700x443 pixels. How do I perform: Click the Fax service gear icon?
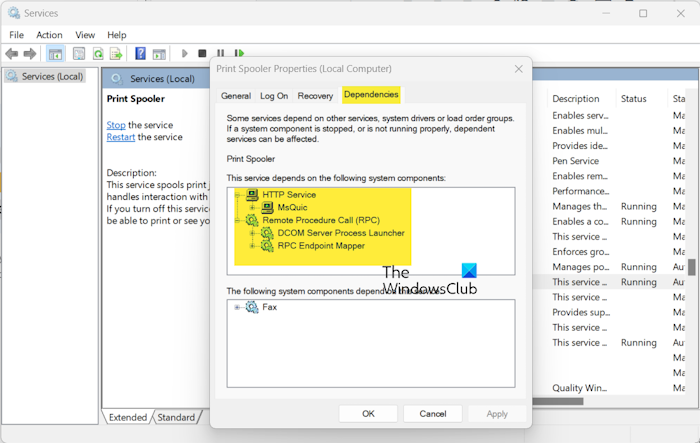click(x=252, y=307)
